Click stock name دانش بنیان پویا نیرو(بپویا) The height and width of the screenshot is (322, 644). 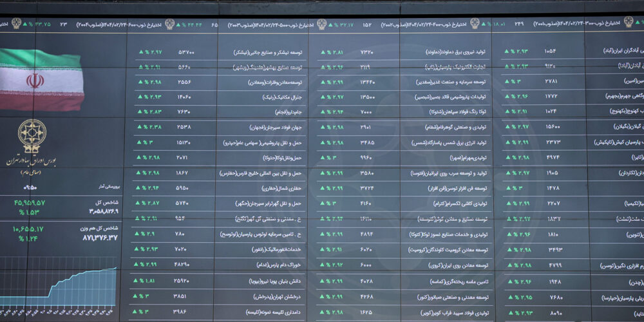pyautogui.click(x=275, y=281)
